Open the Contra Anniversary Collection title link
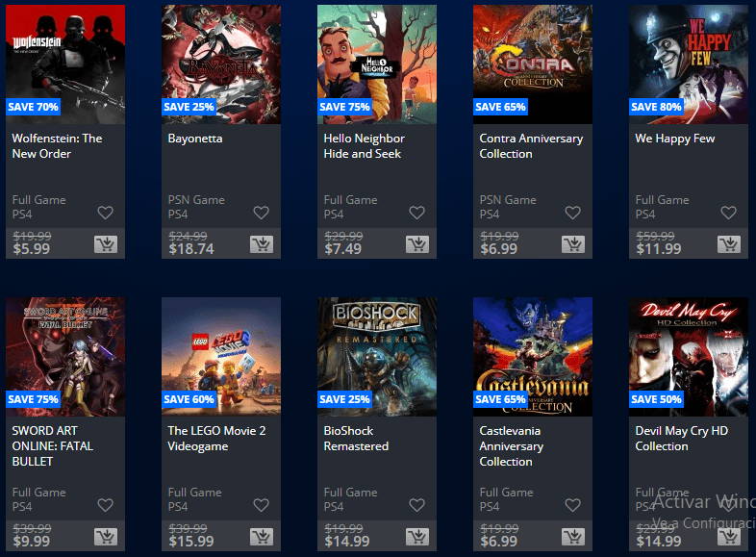Screen dimensions: 756x557 [531, 146]
